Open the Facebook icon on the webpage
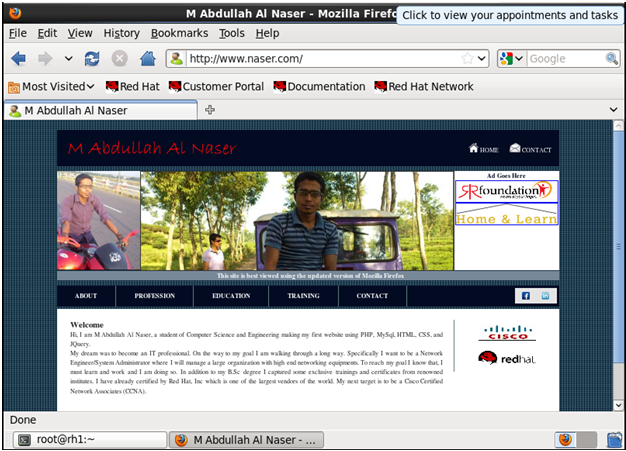This screenshot has width=626, height=451. [x=525, y=296]
